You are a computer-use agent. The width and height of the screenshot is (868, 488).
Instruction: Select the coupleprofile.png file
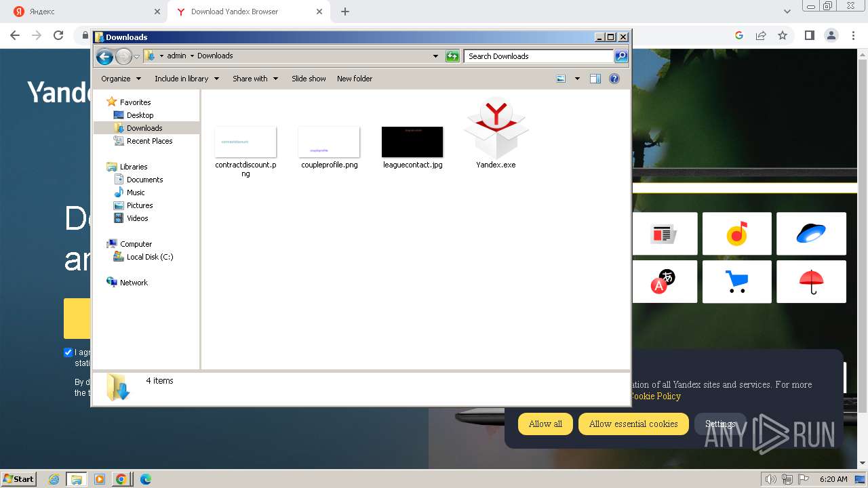pos(329,148)
